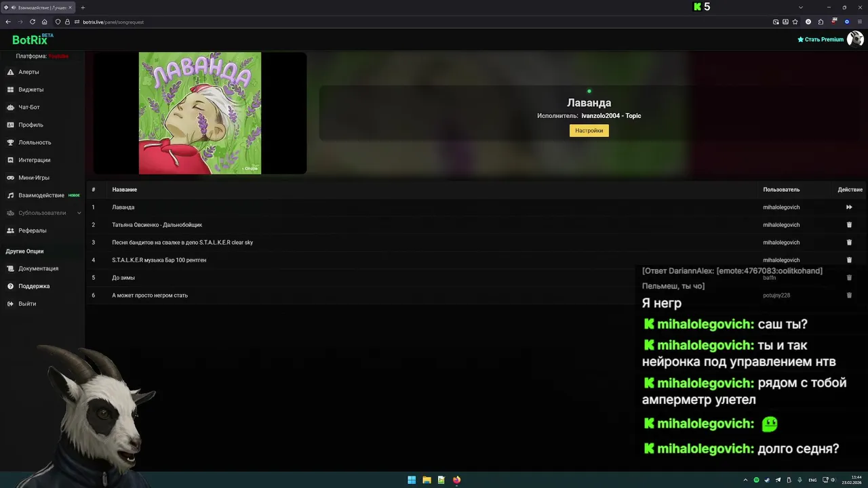Delete the Песня бандитов song from queue
This screenshot has width=868, height=488.
click(849, 243)
